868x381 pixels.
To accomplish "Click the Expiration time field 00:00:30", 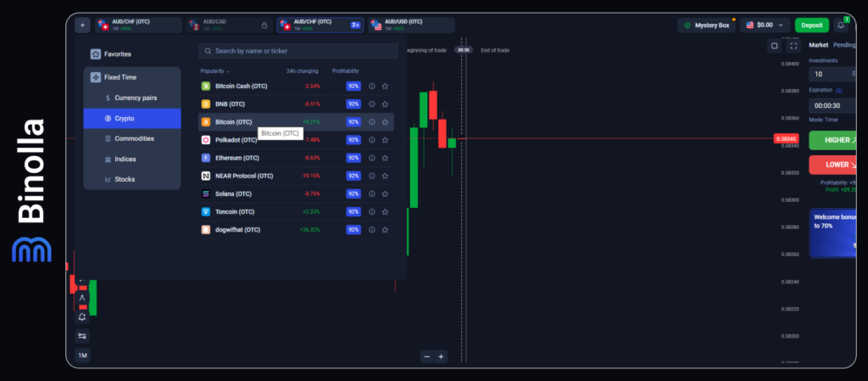I will click(x=833, y=106).
